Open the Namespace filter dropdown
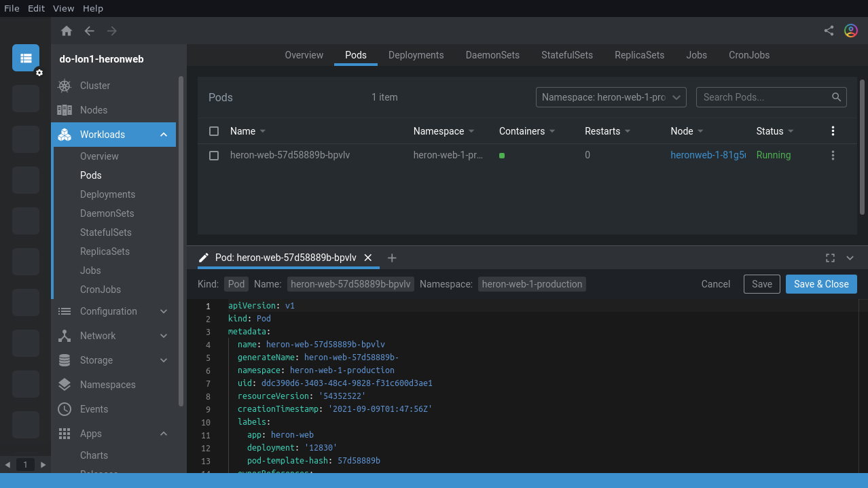868x488 pixels. click(x=610, y=97)
